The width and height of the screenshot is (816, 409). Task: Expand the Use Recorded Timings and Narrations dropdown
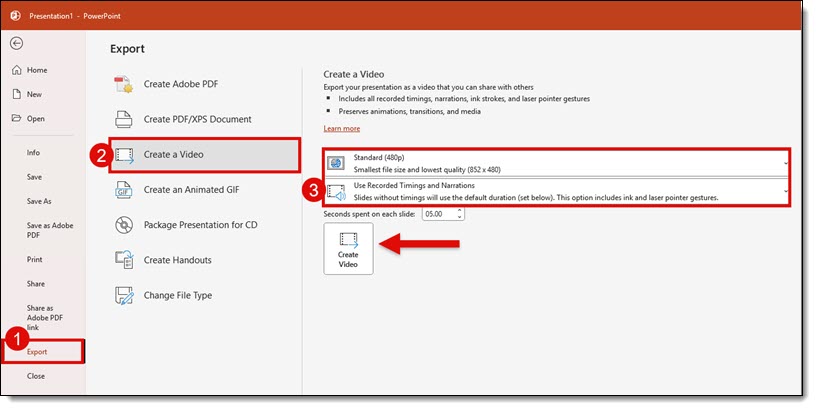[556, 192]
